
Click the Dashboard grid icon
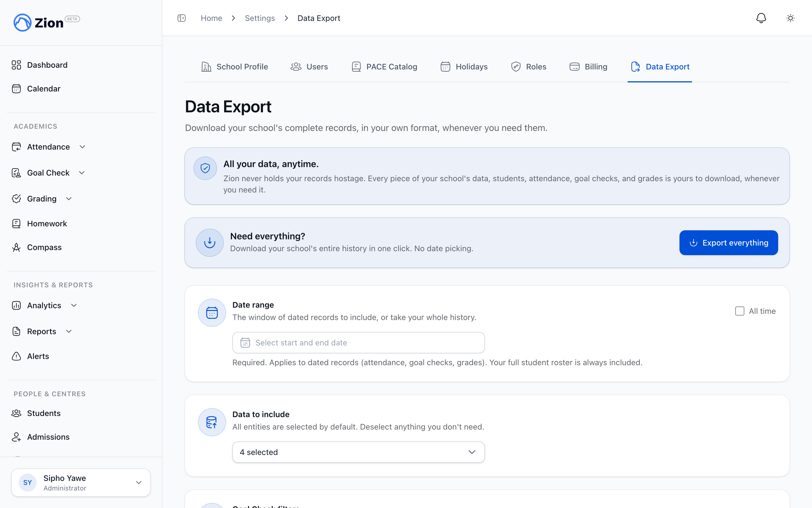click(x=16, y=65)
